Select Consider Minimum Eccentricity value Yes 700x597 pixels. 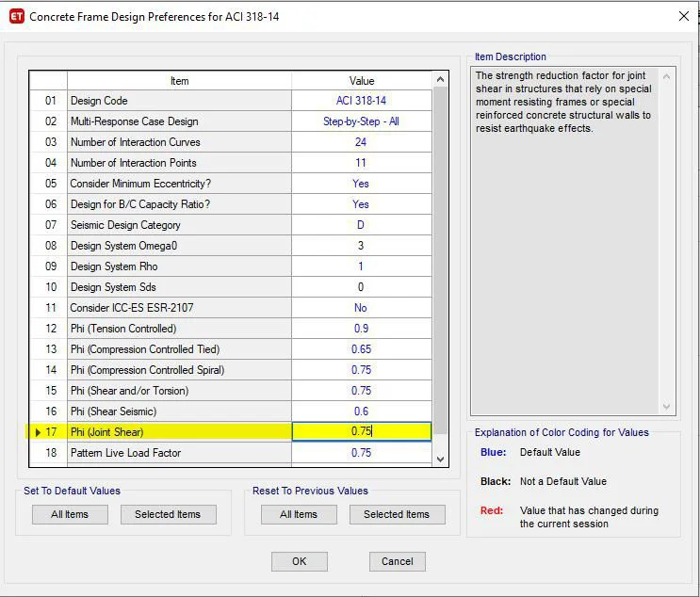(x=362, y=184)
